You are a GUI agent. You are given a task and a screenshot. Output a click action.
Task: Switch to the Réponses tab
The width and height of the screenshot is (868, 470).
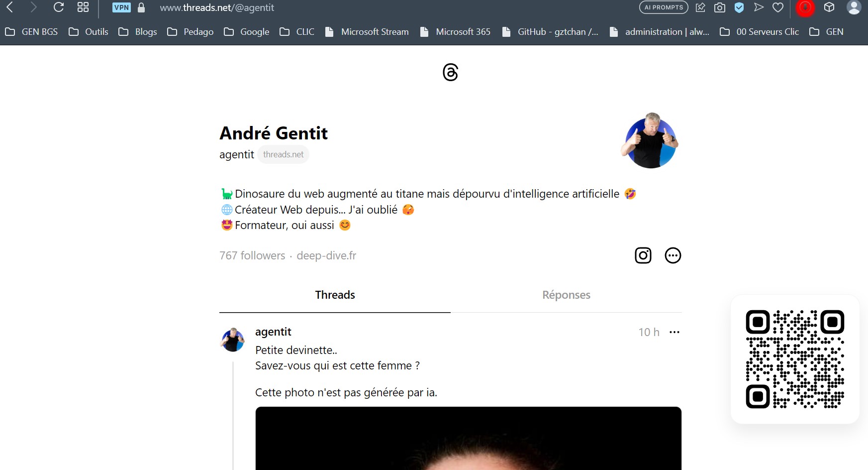coord(566,295)
